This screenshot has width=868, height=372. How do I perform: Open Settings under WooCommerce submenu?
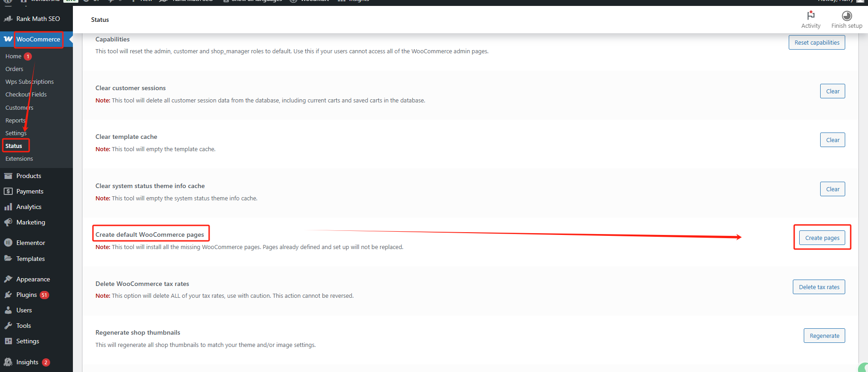click(x=16, y=133)
